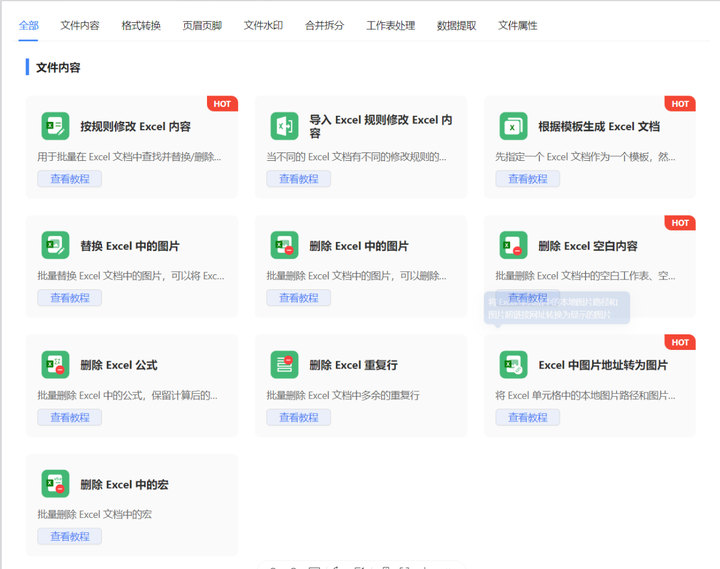The width and height of the screenshot is (720, 569).
Task: Open the 格式转换 tab
Action: [141, 25]
